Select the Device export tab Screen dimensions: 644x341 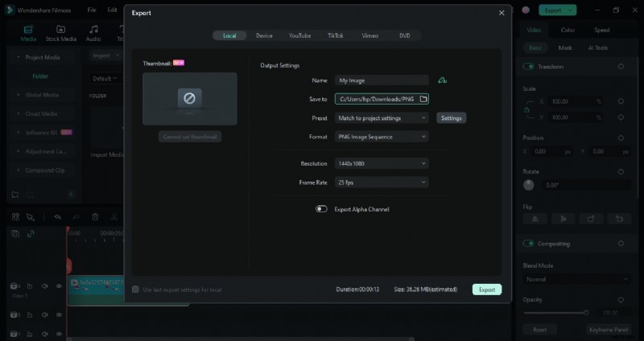[x=264, y=35]
